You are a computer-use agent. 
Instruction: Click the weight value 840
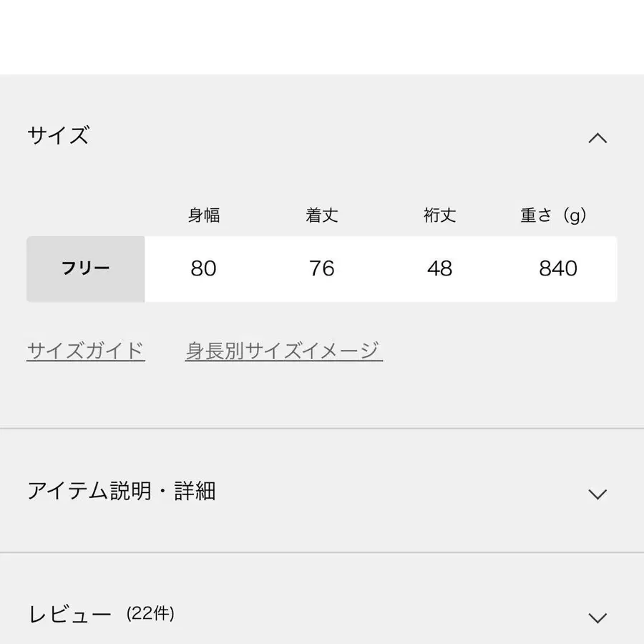[x=557, y=269]
